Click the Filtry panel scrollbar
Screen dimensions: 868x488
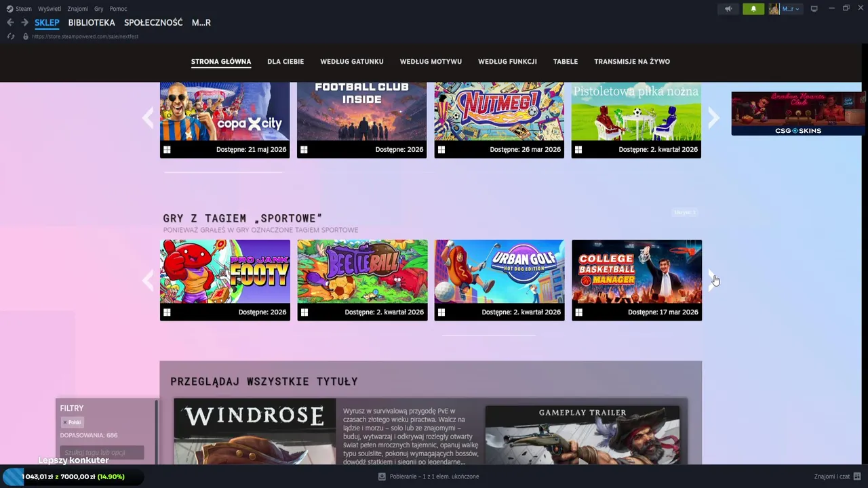(x=156, y=431)
